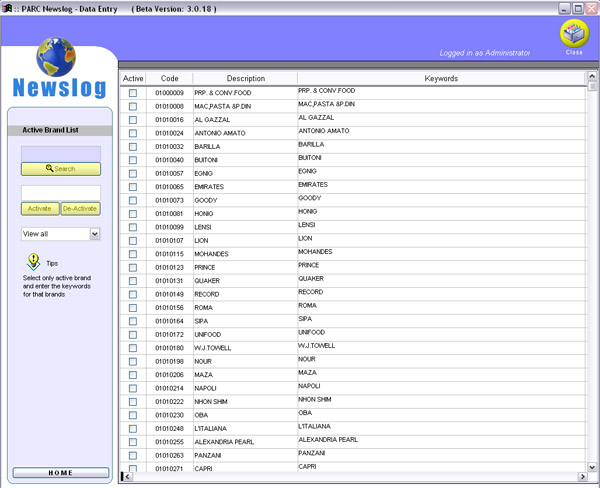Viewport: 600px width, 488px height.
Task: Click the Search button
Action: [x=61, y=169]
